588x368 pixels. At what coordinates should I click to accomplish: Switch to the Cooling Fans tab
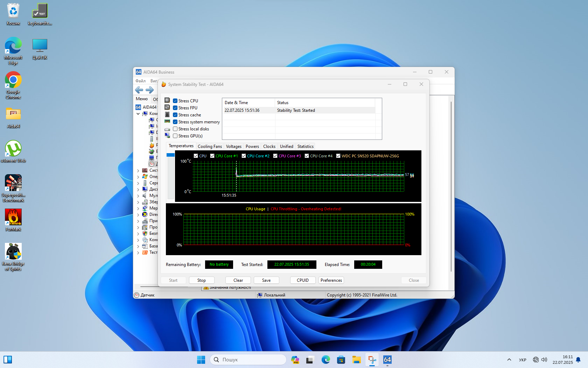pyautogui.click(x=210, y=146)
